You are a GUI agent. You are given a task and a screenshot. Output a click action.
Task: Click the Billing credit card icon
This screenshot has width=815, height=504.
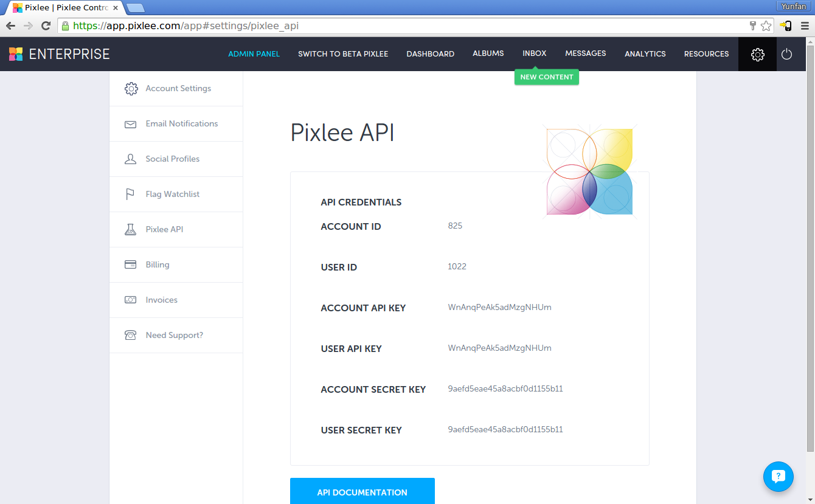click(130, 265)
